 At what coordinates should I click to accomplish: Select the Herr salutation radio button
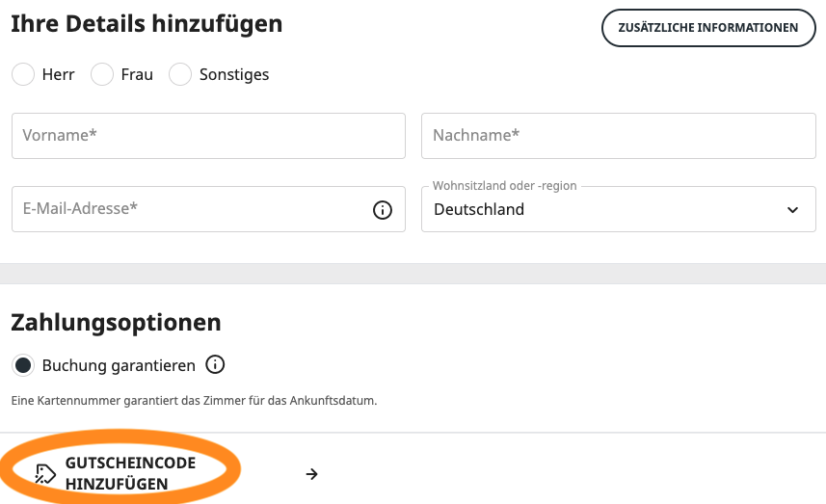point(23,74)
